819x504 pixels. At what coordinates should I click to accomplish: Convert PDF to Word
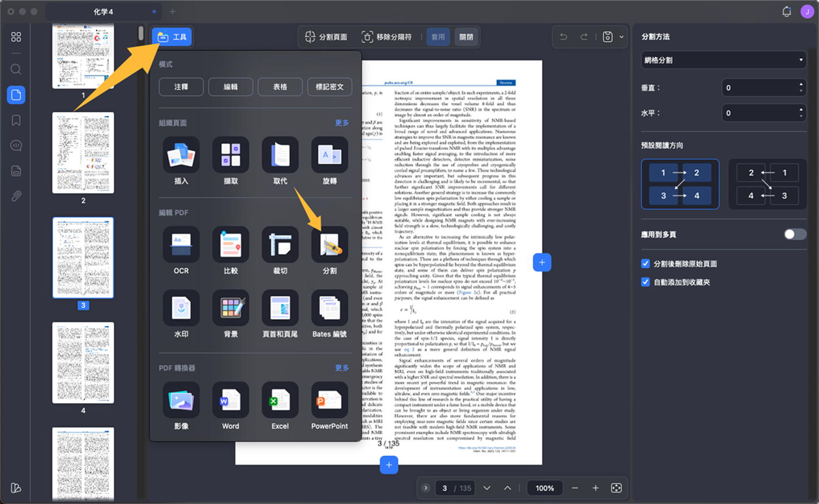tap(231, 400)
